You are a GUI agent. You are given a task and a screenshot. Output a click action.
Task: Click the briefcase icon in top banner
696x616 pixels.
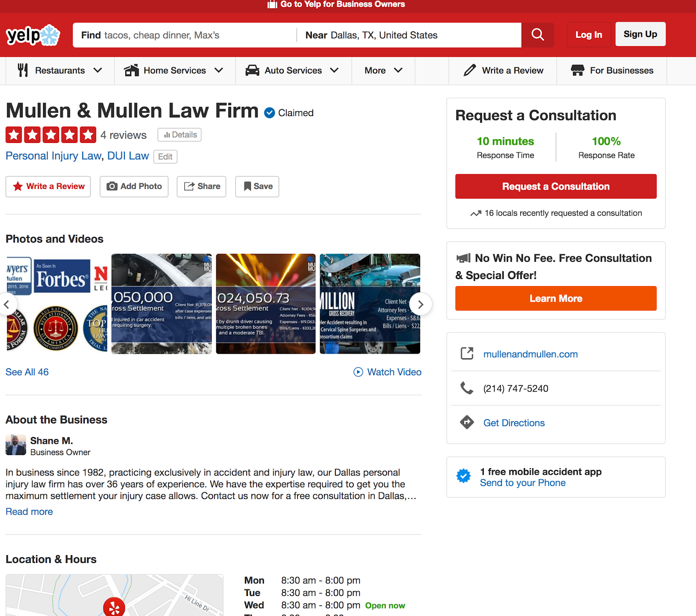coord(272,4)
